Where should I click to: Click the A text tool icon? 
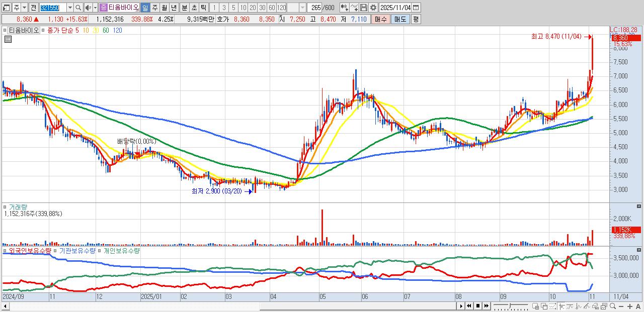[638, 306]
